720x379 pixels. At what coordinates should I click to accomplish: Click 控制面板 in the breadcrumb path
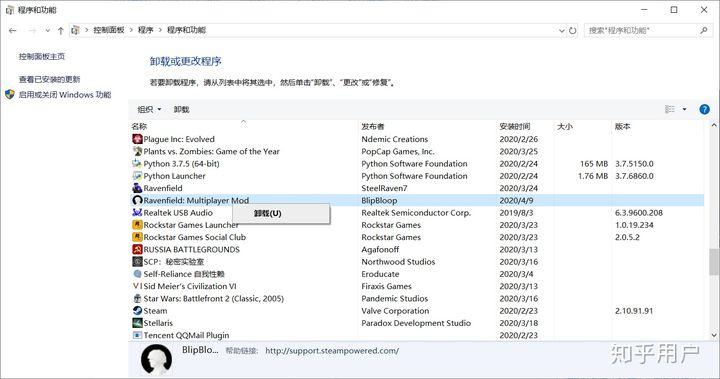[109, 30]
